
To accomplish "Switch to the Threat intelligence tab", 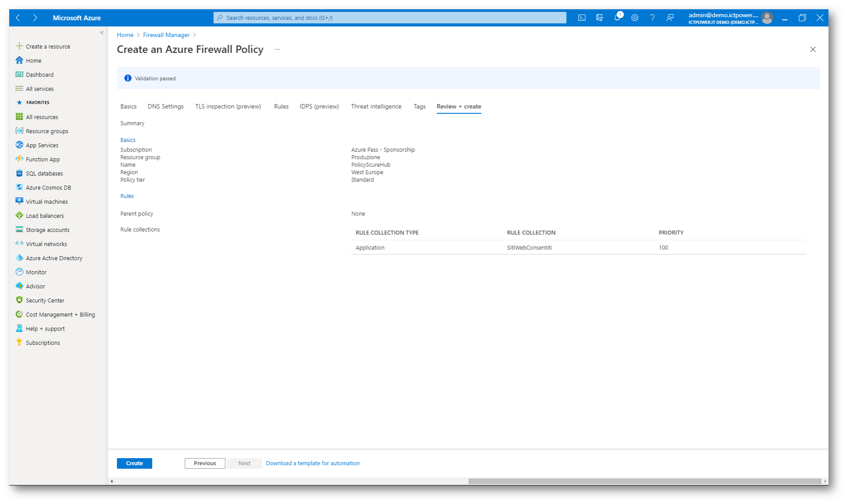I will (376, 106).
